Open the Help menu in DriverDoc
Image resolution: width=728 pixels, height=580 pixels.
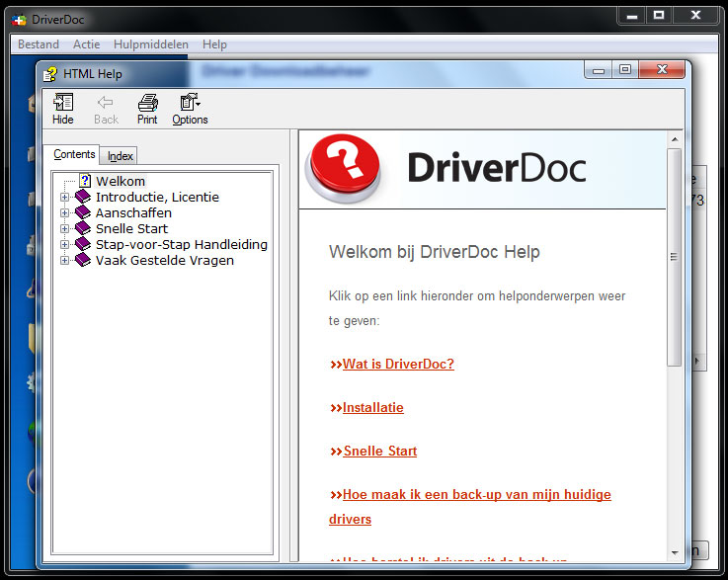pos(214,44)
